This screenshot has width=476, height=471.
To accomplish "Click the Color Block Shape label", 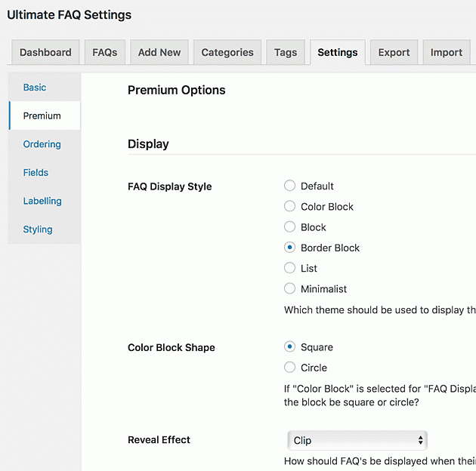I will (172, 347).
